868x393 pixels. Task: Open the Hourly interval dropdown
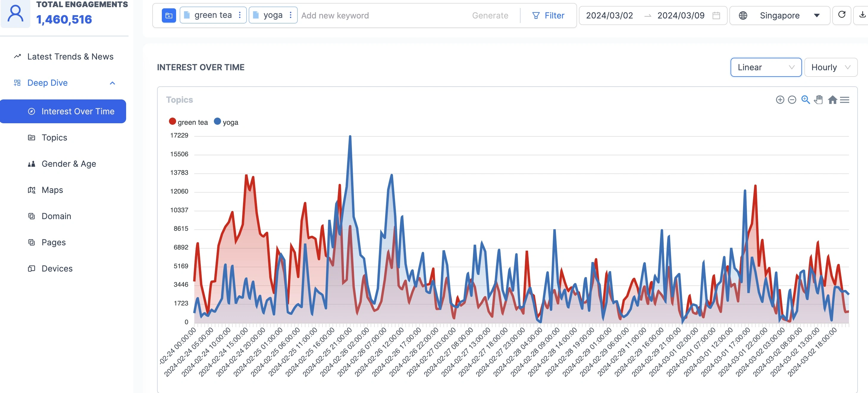(831, 67)
